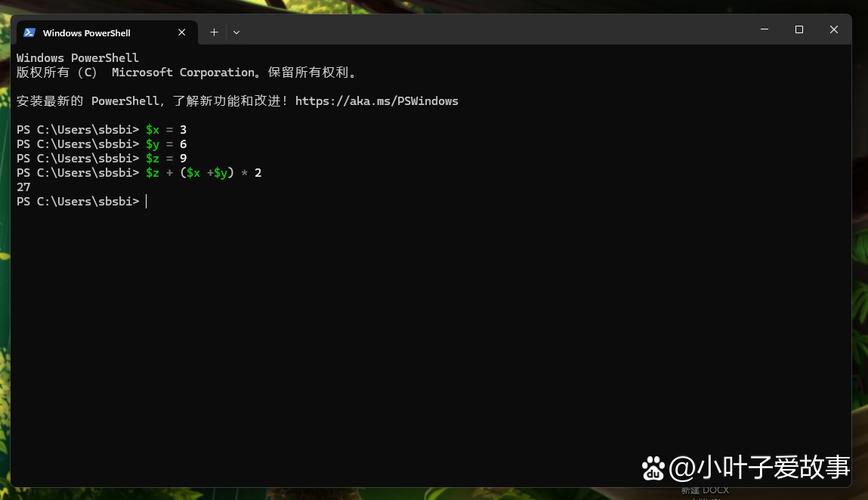This screenshot has height=500, width=868.
Task: Close the Windows PowerShell tab
Action: 182,33
